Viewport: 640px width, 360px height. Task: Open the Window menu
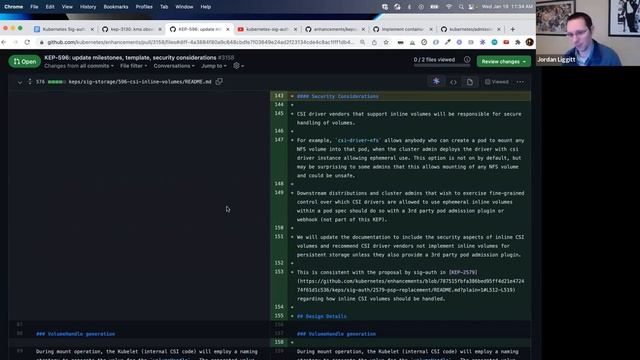coord(184,7)
